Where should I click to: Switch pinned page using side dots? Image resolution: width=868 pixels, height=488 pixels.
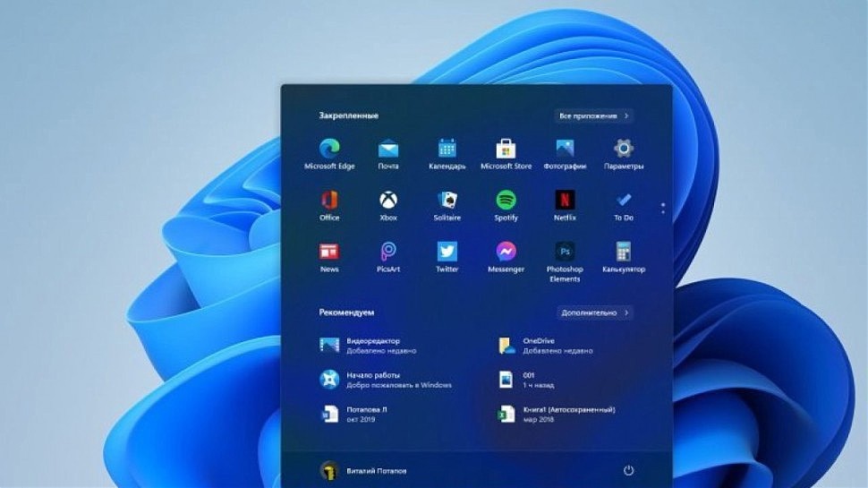662,209
